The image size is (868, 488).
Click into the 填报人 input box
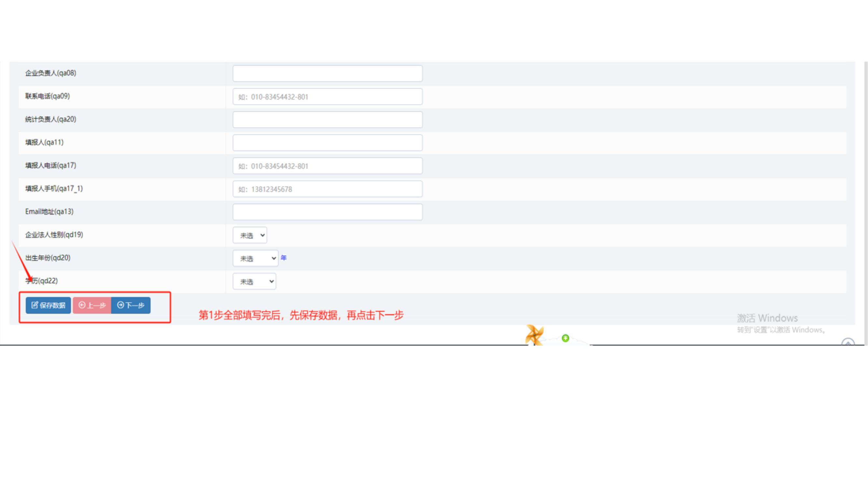[327, 143]
